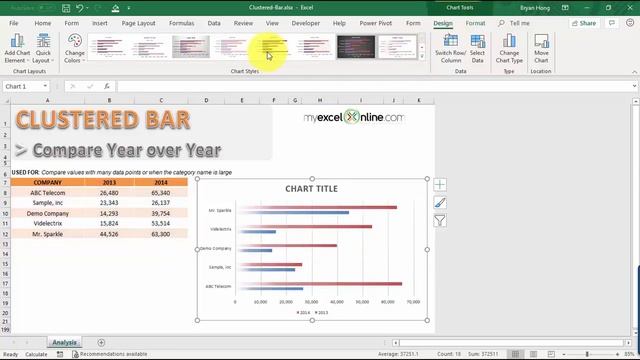Zoom in with the plus button
This screenshot has height=360, width=640.
617,354
